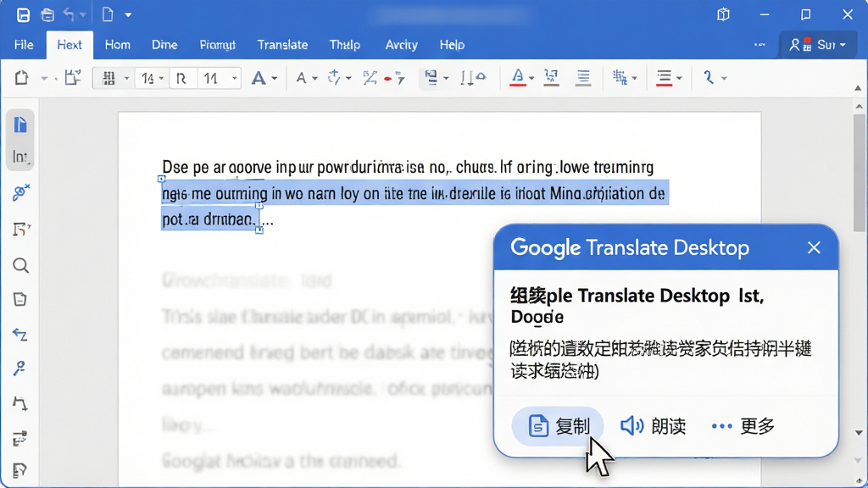Screen dimensions: 868x488
Task: Open the Sur account dropdown
Action: pos(818,45)
